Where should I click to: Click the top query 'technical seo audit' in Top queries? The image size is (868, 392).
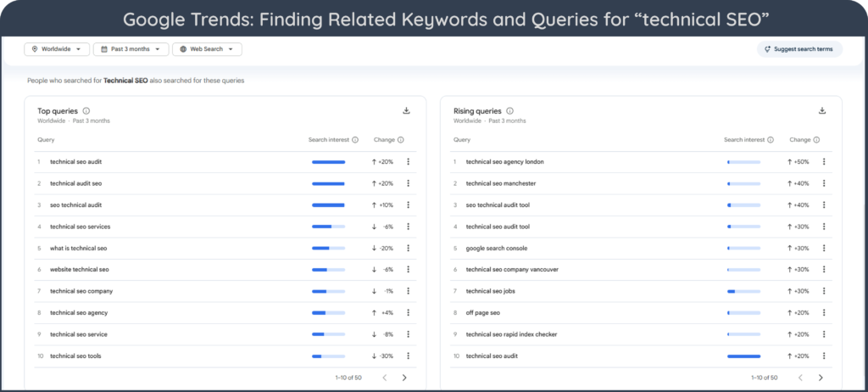point(75,161)
